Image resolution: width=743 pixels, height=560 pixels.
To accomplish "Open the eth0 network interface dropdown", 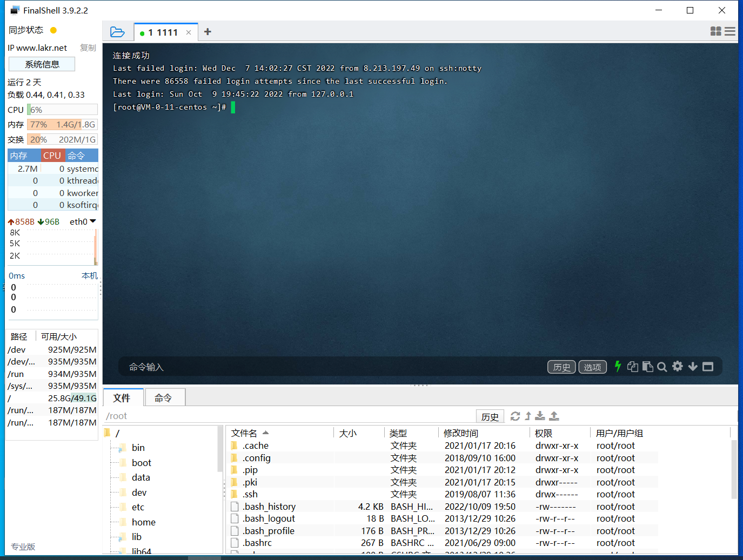I will (82, 221).
